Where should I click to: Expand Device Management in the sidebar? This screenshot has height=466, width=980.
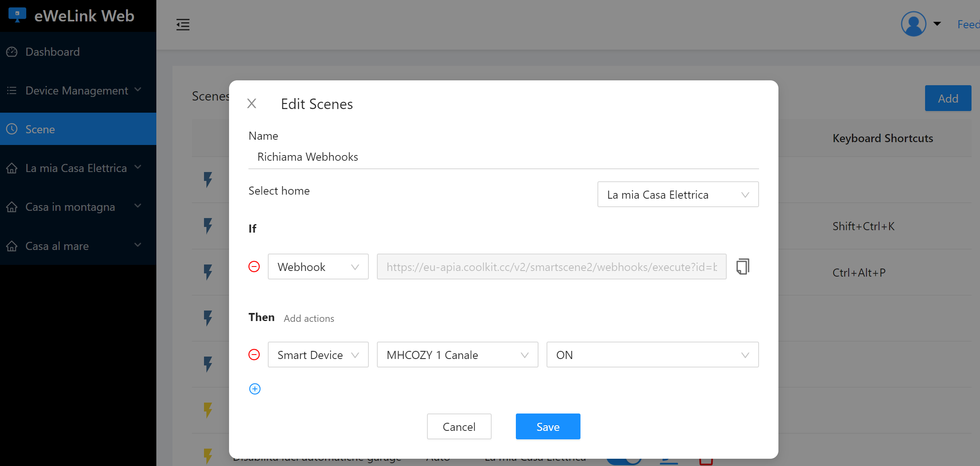click(78, 90)
